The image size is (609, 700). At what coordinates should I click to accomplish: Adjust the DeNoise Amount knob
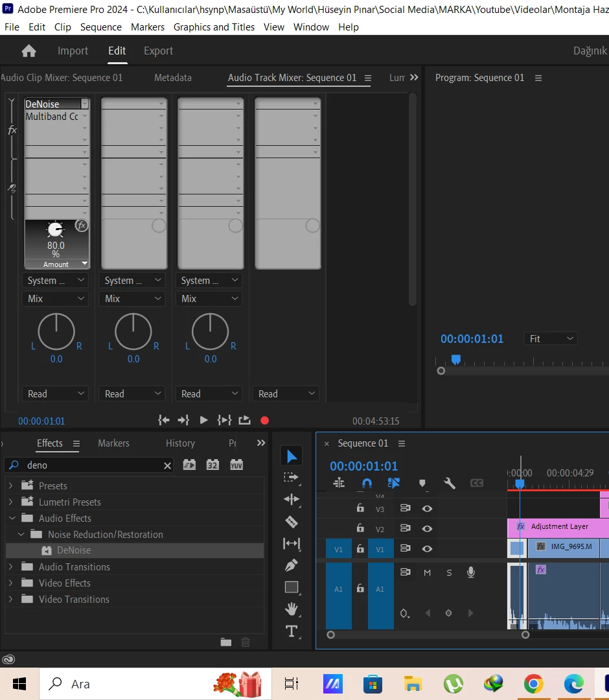(55, 229)
